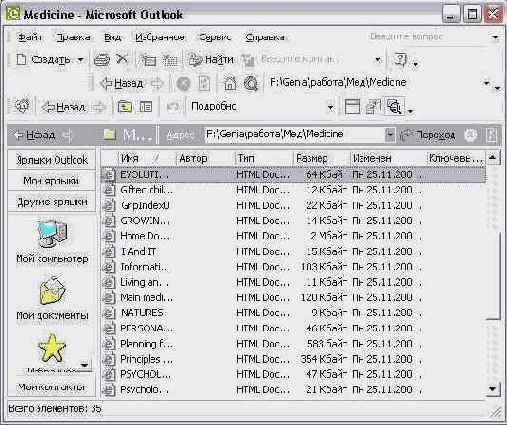Viewport: 507px width, 425px height.
Task: Click the Ключевые... column header
Action: click(x=455, y=158)
